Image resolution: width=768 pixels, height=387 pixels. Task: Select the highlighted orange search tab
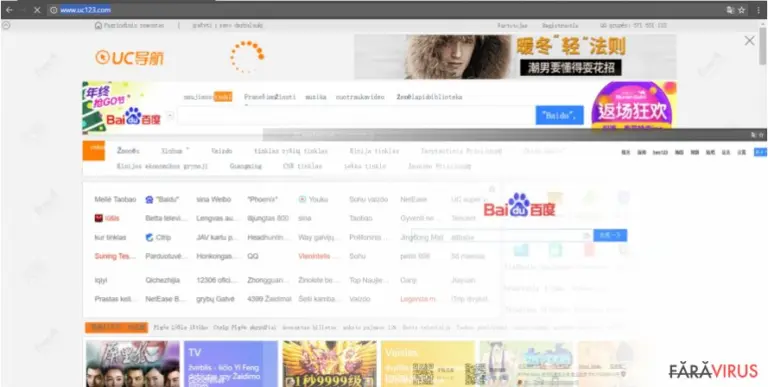click(x=223, y=97)
